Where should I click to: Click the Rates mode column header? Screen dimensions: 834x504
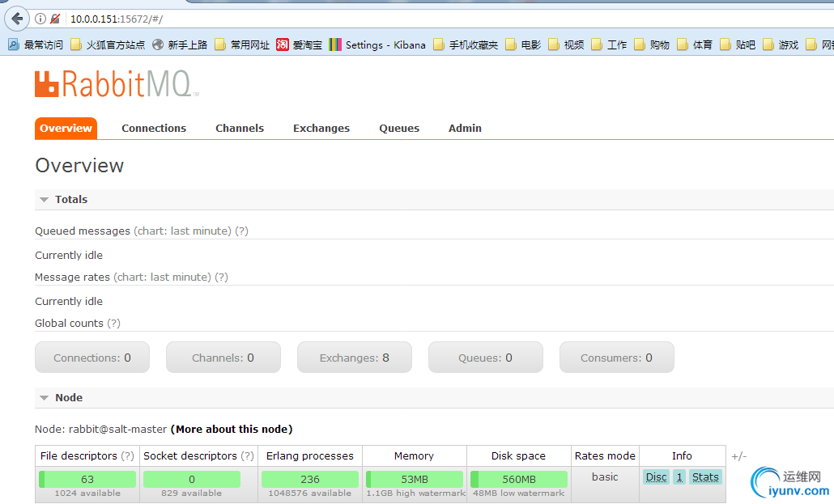point(605,456)
